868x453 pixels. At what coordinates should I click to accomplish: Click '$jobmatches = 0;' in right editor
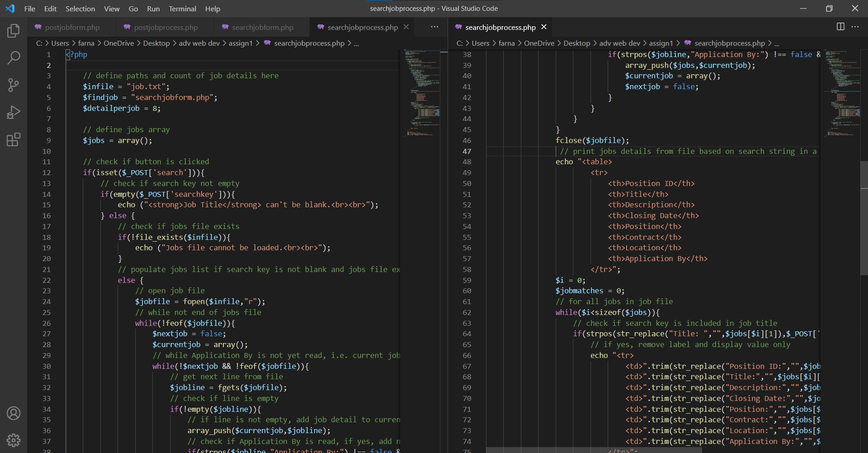(x=590, y=291)
